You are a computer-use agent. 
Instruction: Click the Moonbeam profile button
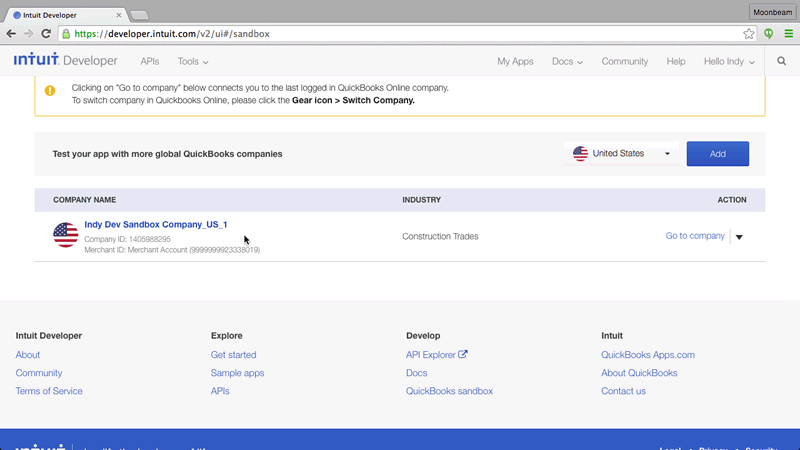pyautogui.click(x=772, y=12)
